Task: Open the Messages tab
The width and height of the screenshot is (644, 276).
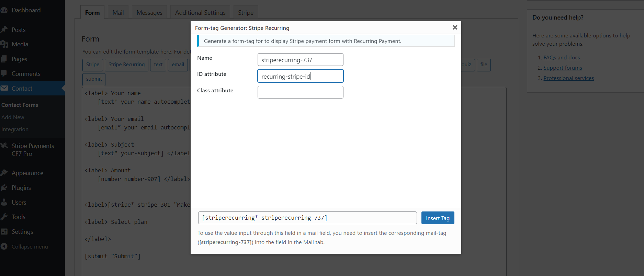Action: click(149, 13)
